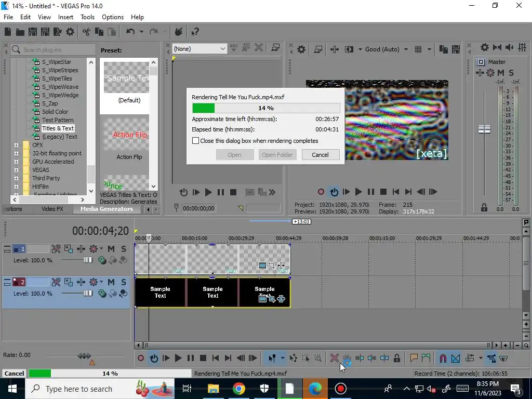Toggle the Enable Snapping magnet icon
The height and width of the screenshot is (399, 532).
coord(443,358)
